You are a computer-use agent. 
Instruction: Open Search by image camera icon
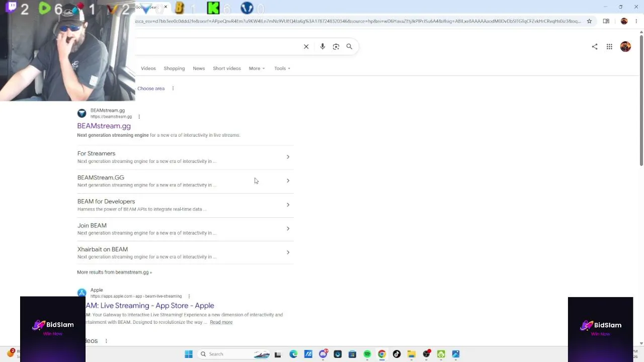tap(336, 47)
